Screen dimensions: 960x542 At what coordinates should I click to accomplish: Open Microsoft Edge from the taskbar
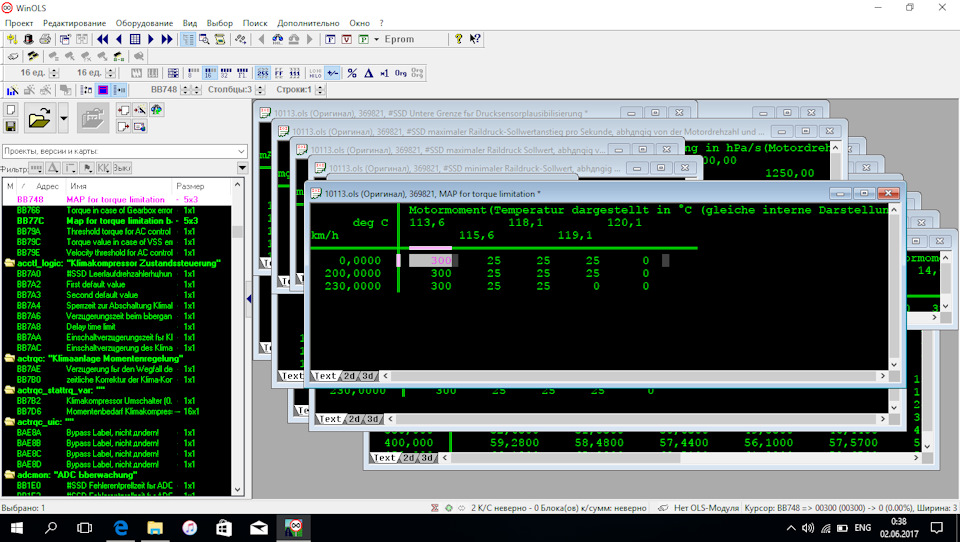click(x=121, y=528)
